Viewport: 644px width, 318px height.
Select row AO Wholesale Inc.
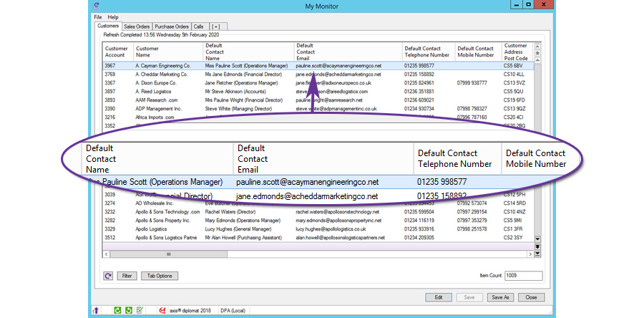(x=318, y=203)
